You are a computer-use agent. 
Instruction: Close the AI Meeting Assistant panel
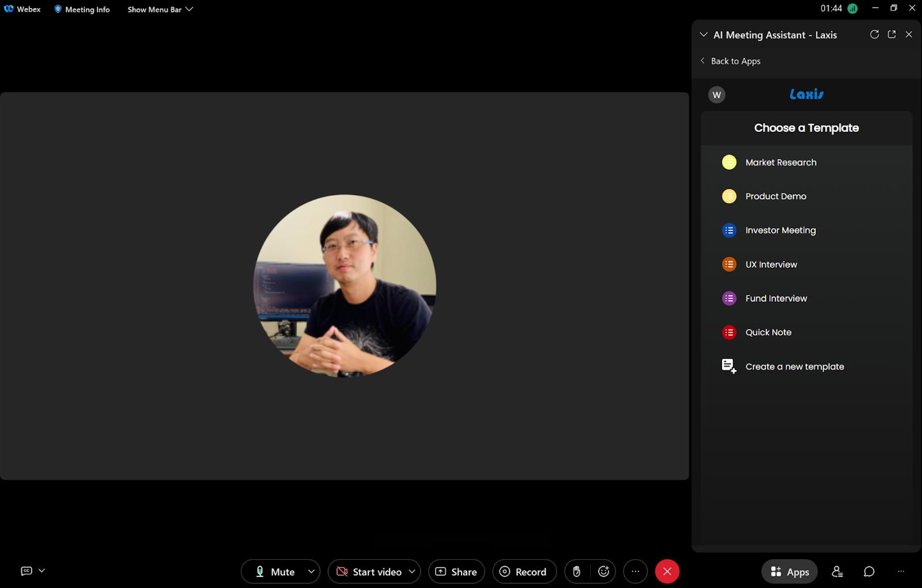(909, 35)
